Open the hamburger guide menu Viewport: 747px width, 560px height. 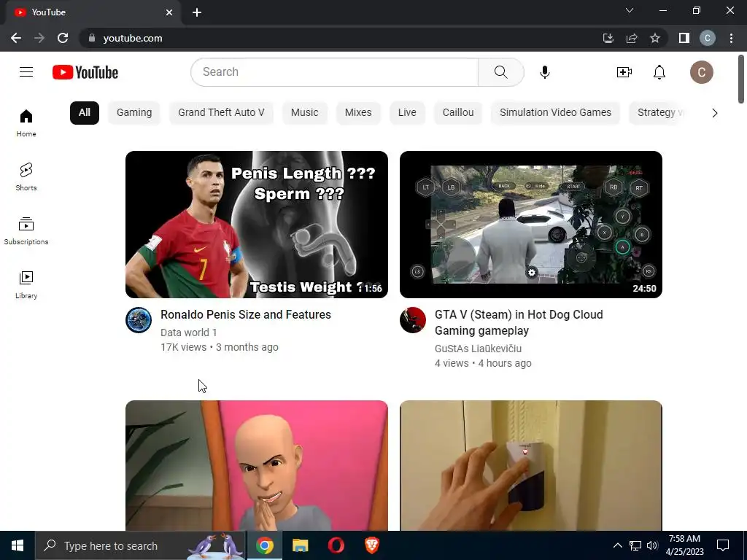click(x=26, y=72)
